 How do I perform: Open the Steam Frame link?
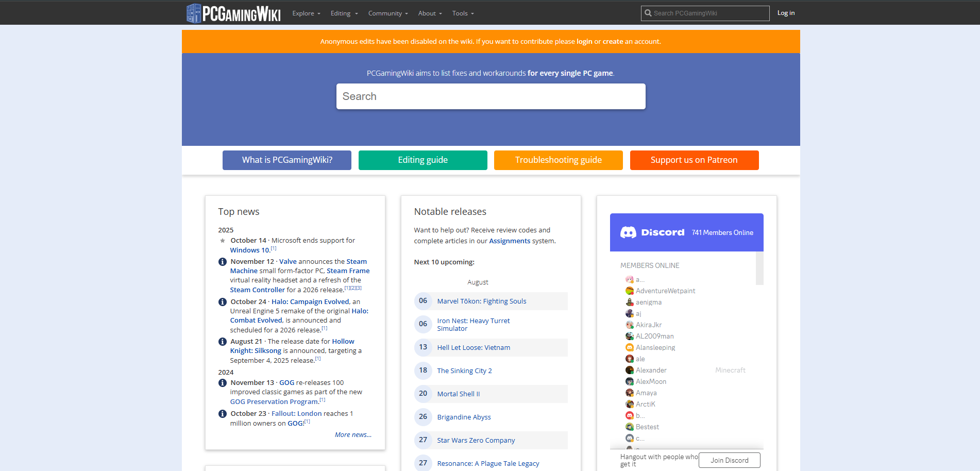point(348,271)
